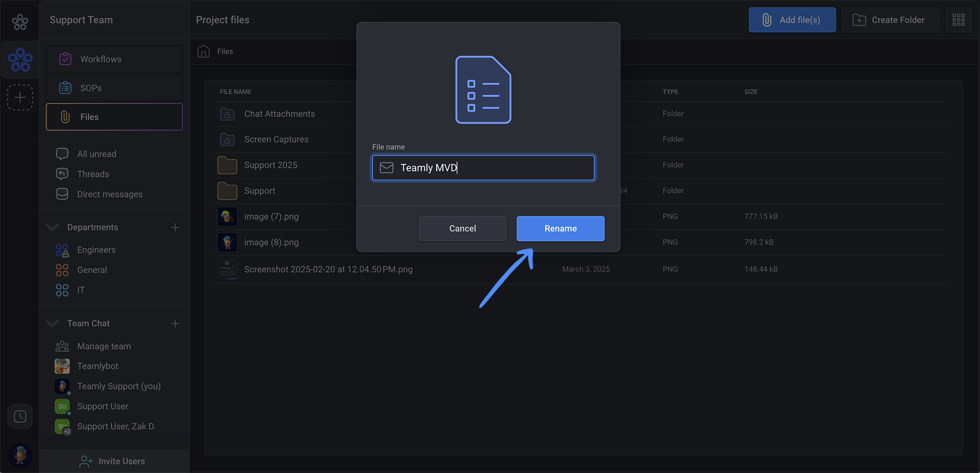Screen dimensions: 980x473
Task: Create a new folder
Action: [890, 20]
